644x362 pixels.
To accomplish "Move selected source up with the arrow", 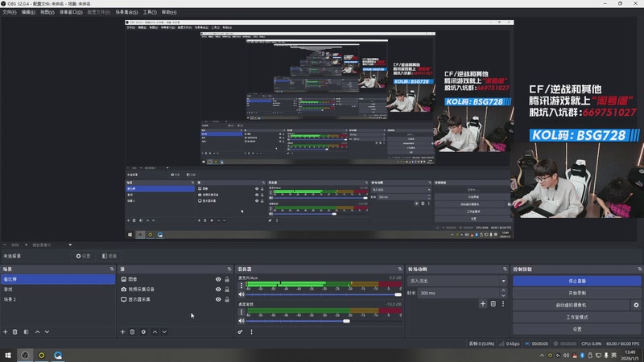I will (155, 331).
